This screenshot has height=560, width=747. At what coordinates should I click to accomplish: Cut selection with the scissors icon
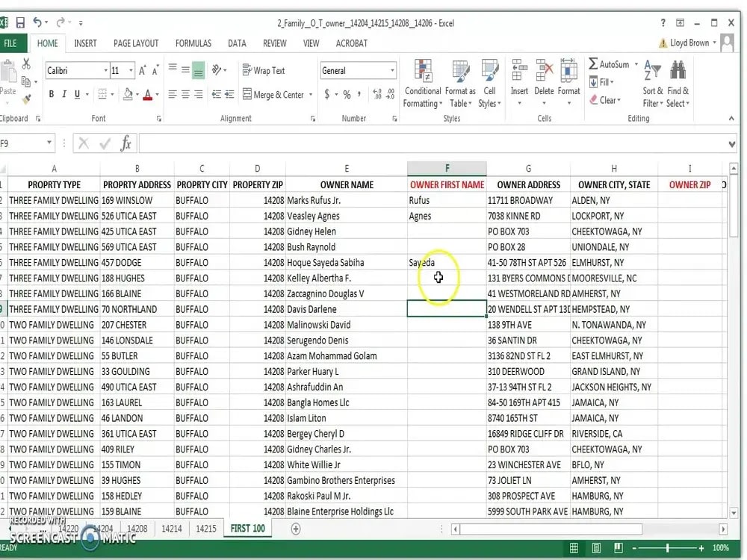[x=26, y=63]
